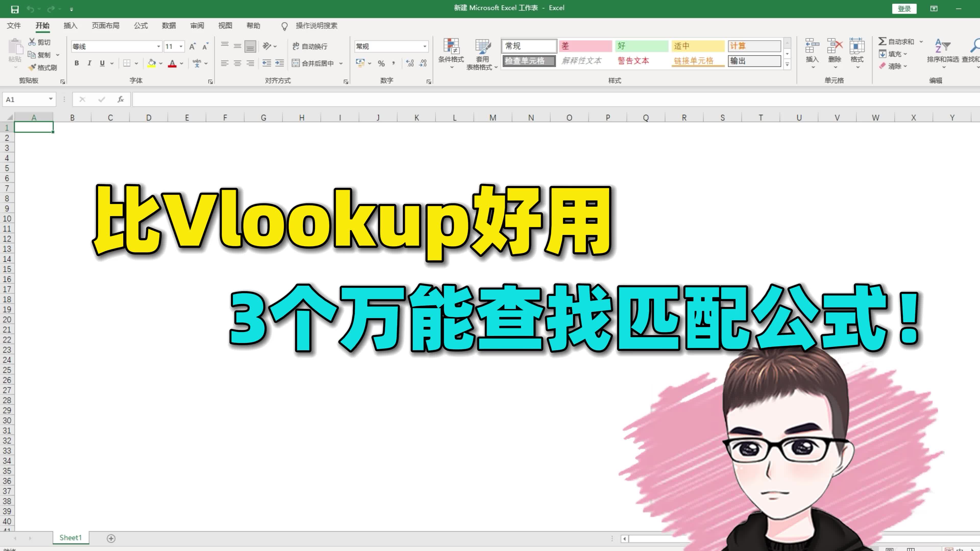
Task: Expand AutoSum (自动求和) dropdown arrow
Action: [921, 41]
